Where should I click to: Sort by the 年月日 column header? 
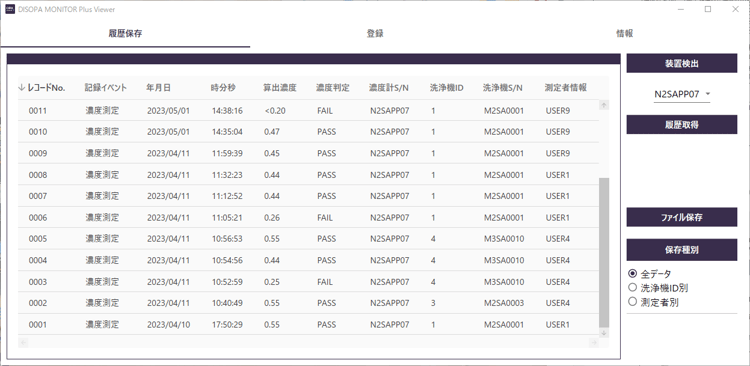click(158, 88)
